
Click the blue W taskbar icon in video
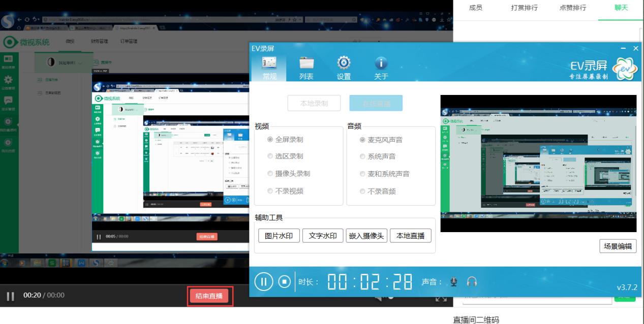pos(81,263)
